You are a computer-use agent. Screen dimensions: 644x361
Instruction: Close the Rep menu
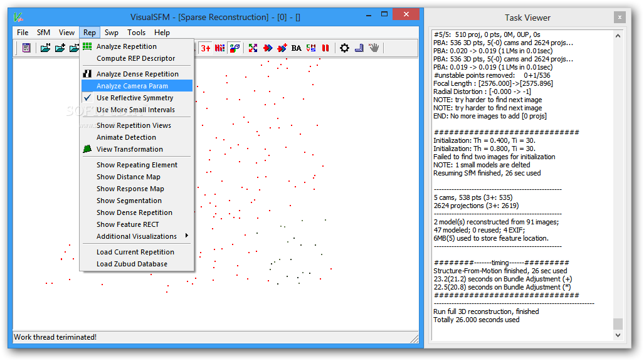90,33
